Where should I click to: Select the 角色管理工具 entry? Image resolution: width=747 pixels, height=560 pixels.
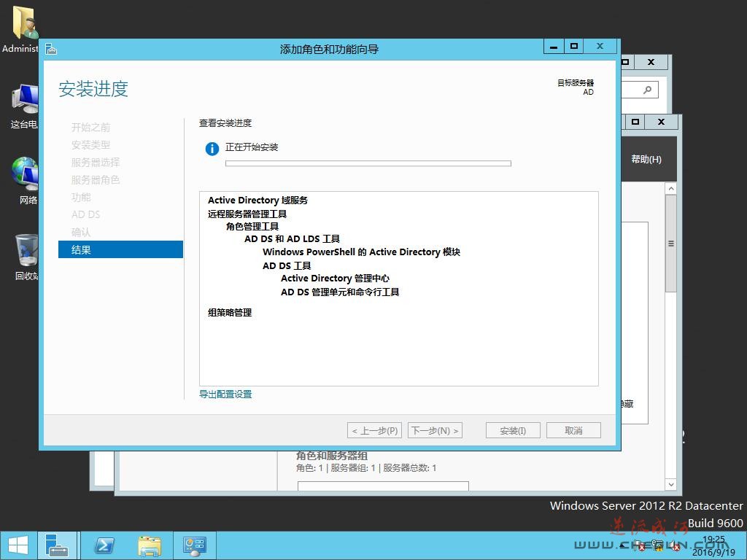point(252,226)
